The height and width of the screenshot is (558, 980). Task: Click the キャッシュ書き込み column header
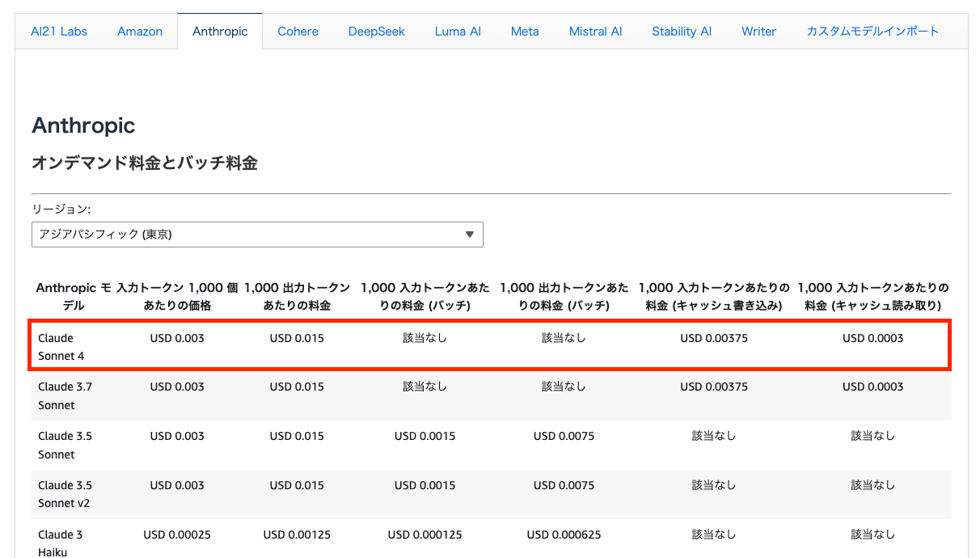coord(714,297)
